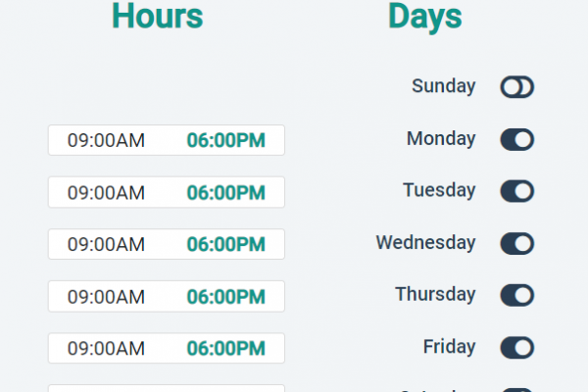This screenshot has height=392, width=588.
Task: Select Tuesday's 09:00AM opening time
Action: click(106, 192)
